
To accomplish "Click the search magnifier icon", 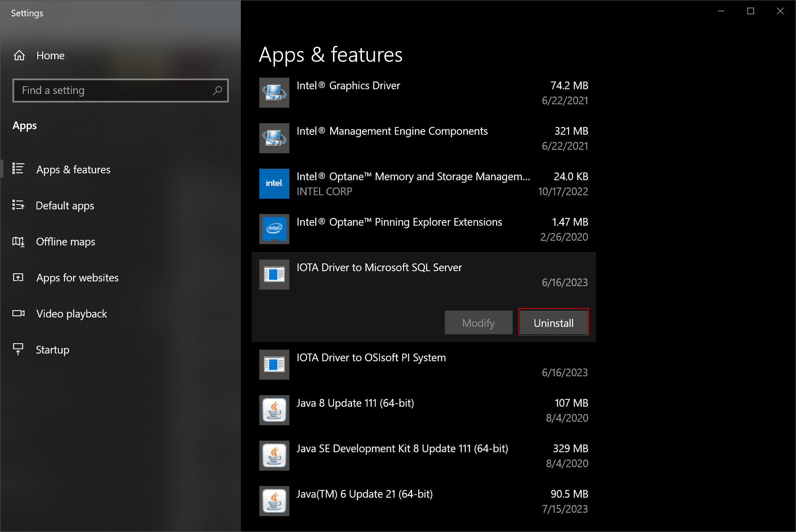I will pyautogui.click(x=217, y=91).
